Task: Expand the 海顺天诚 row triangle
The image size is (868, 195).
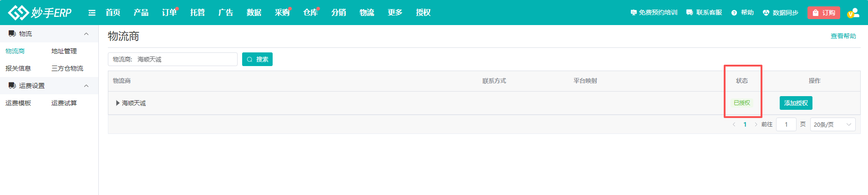Action: (x=118, y=103)
